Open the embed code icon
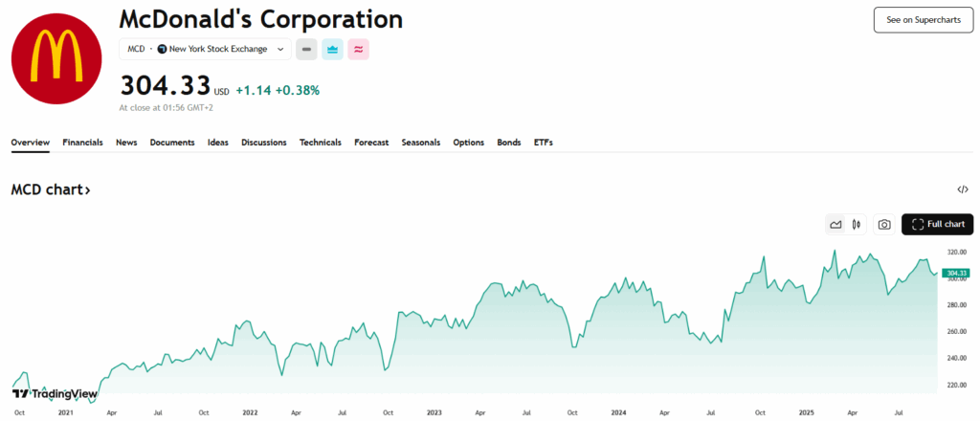Viewport: 980px width, 421px height. 962,189
